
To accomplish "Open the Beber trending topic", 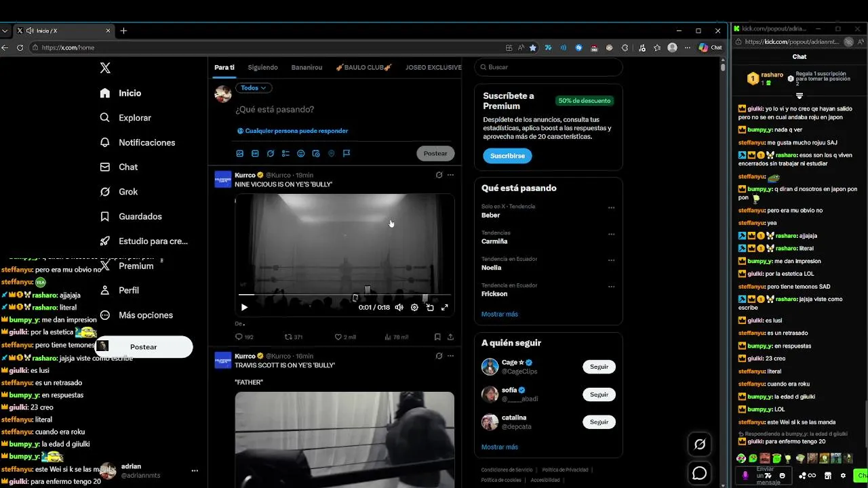I will point(491,215).
